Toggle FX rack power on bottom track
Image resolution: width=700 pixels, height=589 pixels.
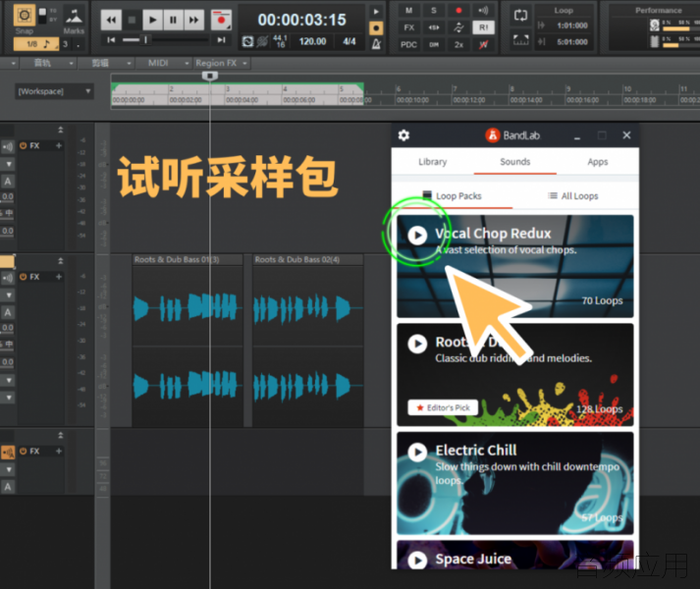point(23,451)
